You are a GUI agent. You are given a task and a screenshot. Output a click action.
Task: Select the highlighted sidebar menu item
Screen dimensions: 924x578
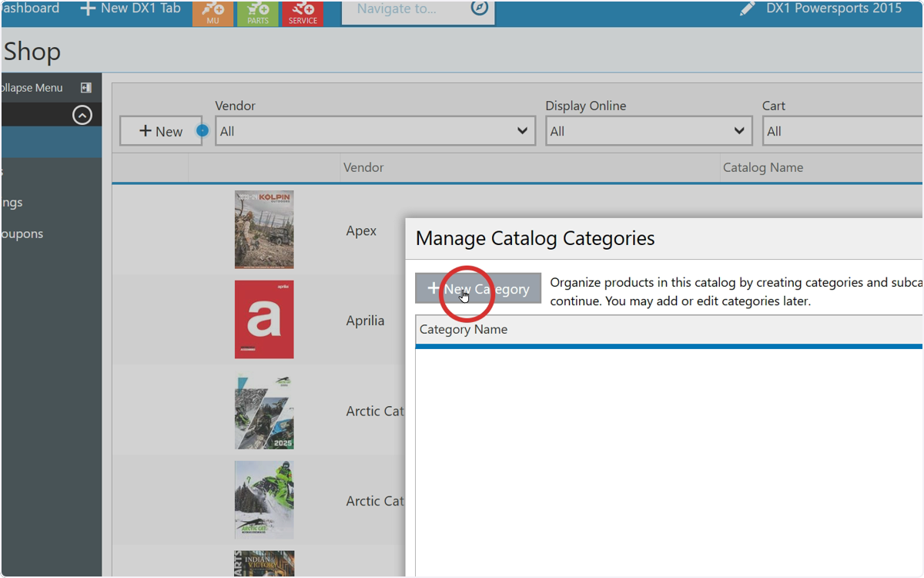tap(51, 142)
